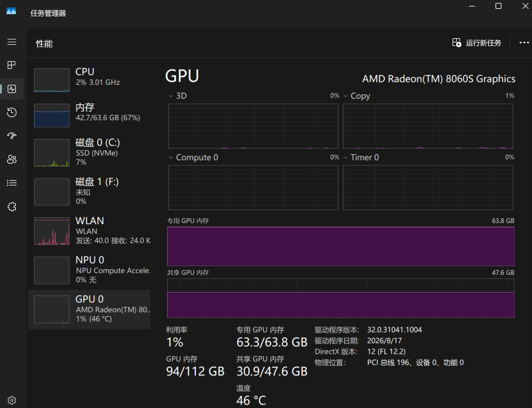The width and height of the screenshot is (532, 408).
Task: Click the 共享 GPU 内存 graph
Action: click(x=341, y=298)
